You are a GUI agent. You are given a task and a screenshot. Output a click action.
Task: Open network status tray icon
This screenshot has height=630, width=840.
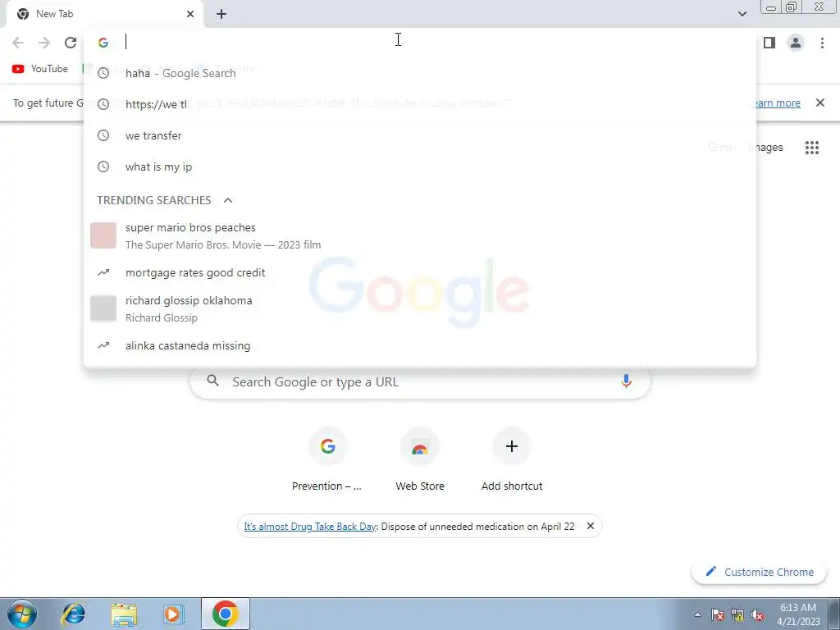point(737,614)
